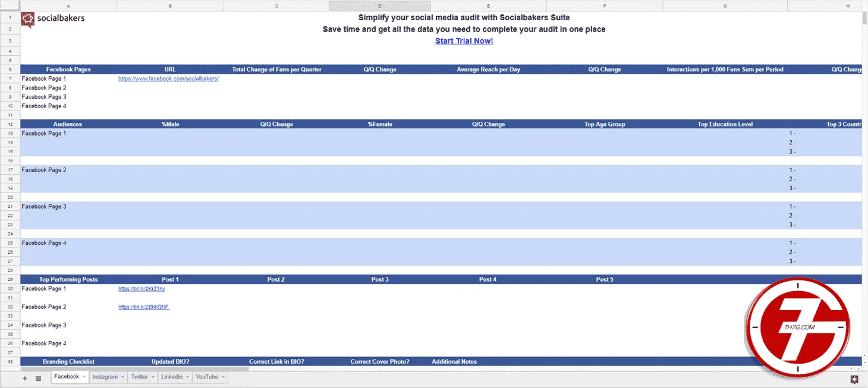This screenshot has height=388, width=868.
Task: Select the '%Female' header cell
Action: click(x=380, y=124)
